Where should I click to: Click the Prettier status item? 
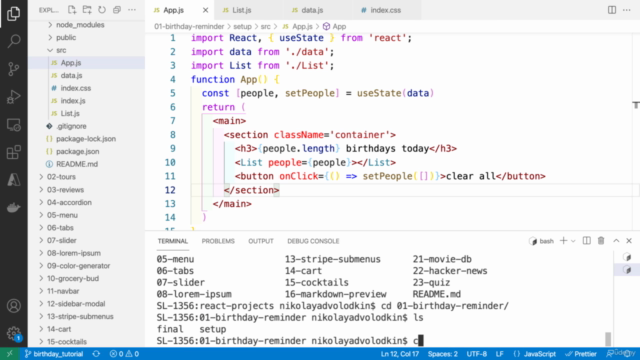point(581,354)
